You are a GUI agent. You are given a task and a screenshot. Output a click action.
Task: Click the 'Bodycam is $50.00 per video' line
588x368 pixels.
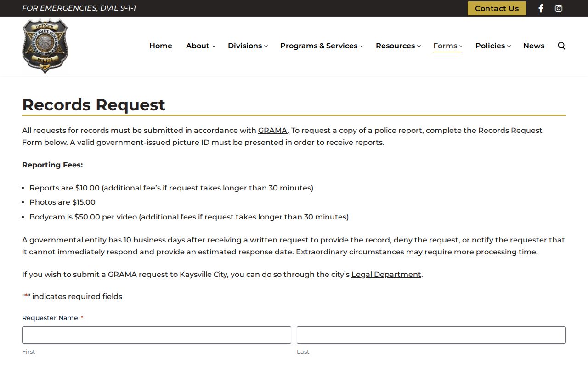189,217
